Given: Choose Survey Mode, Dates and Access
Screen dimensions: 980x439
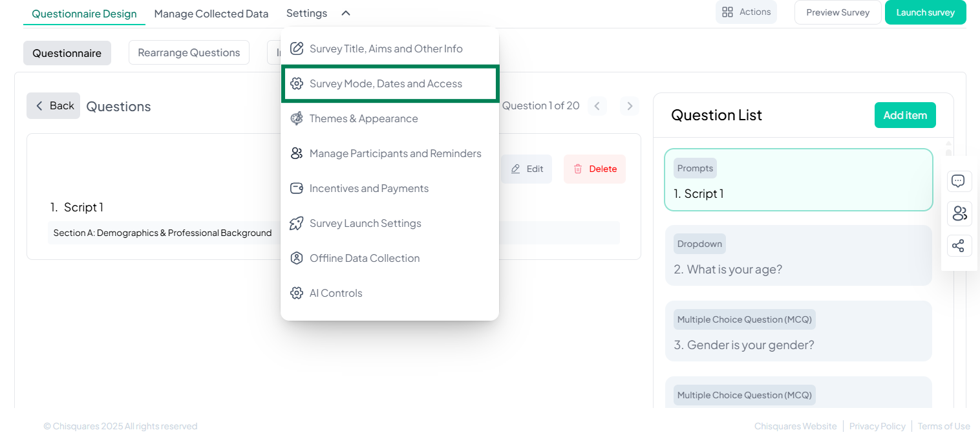Looking at the screenshot, I should click(386, 83).
